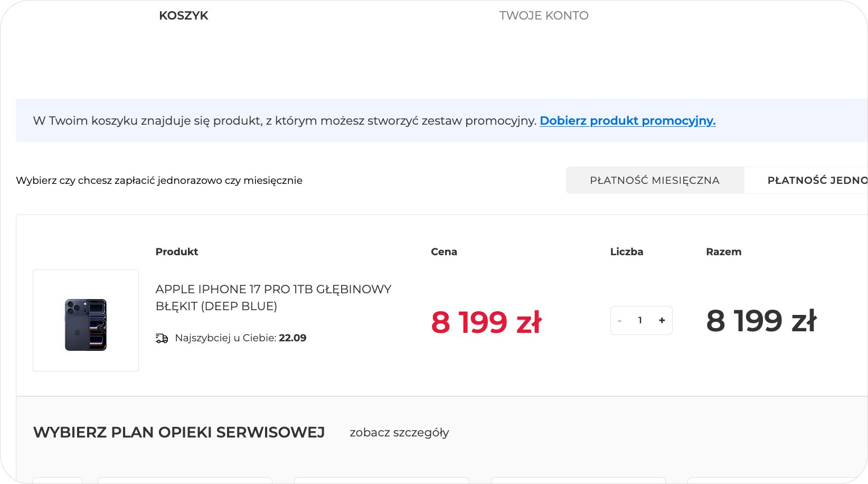This screenshot has height=484, width=868.
Task: Click the red 8 199 zł unit price
Action: (486, 322)
